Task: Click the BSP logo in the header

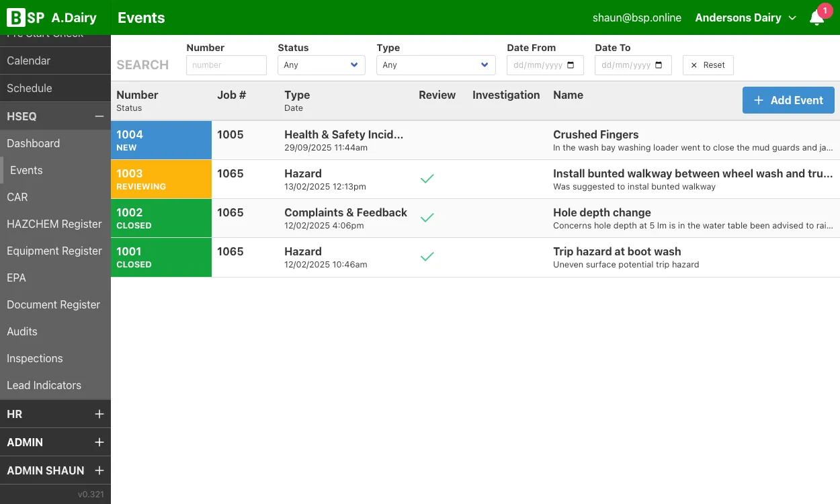Action: click(26, 17)
